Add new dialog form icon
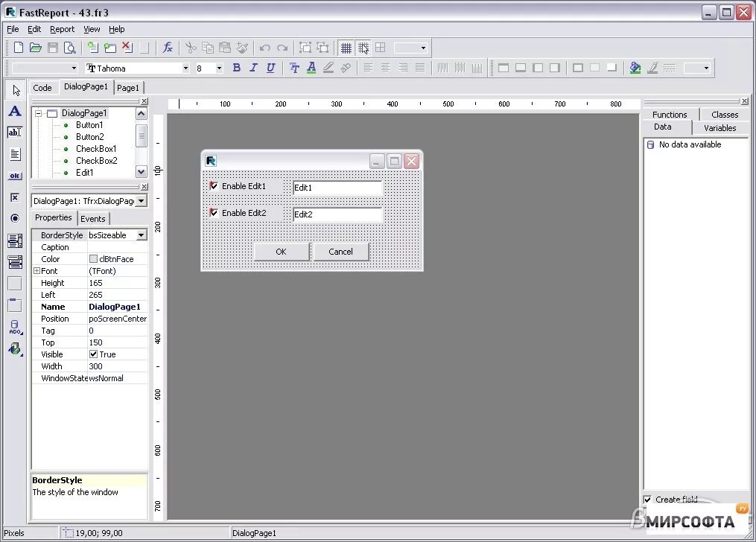 (110, 47)
